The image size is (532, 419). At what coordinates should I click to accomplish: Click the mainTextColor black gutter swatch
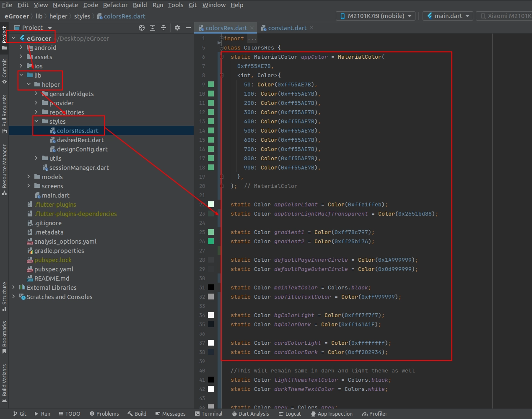point(211,287)
